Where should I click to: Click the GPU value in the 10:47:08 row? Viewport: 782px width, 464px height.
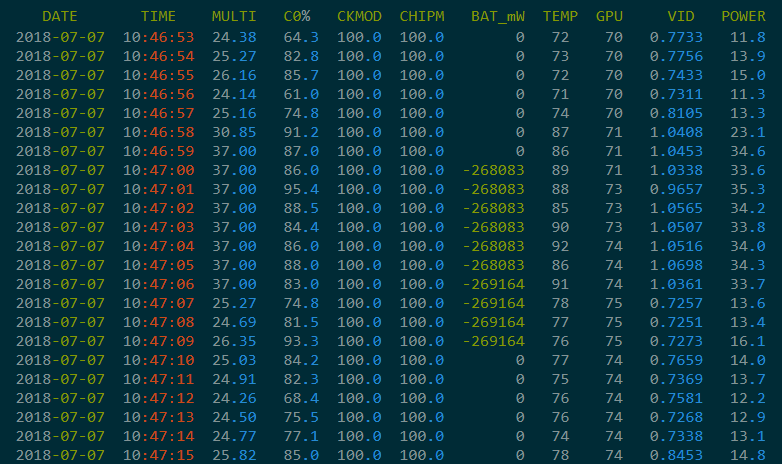614,322
